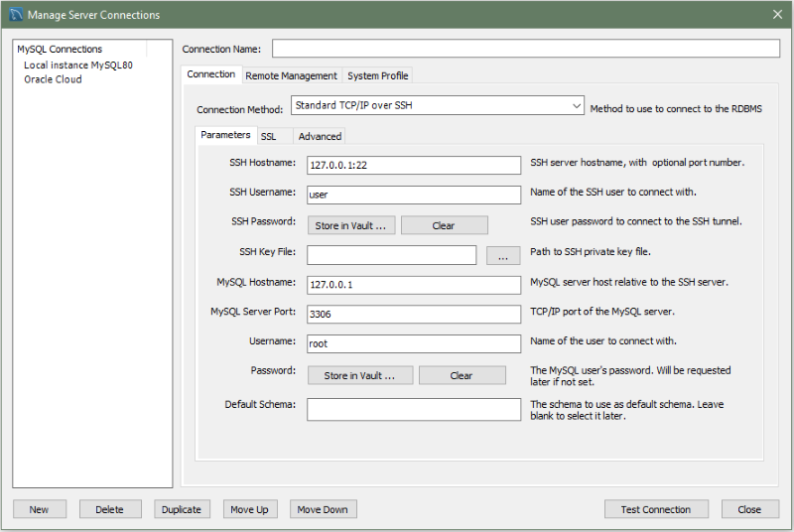Click the SSH Username input field
Image resolution: width=794 pixels, height=532 pixels.
tap(414, 196)
